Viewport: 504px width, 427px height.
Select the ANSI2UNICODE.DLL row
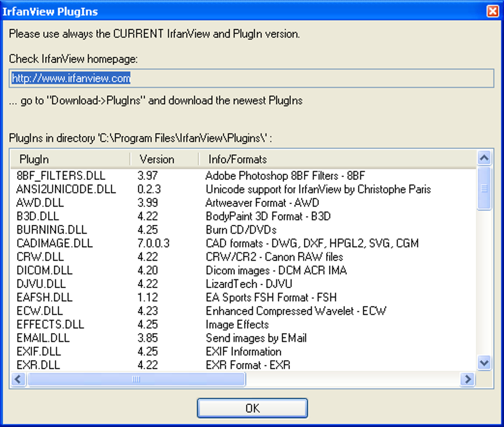coord(243,189)
